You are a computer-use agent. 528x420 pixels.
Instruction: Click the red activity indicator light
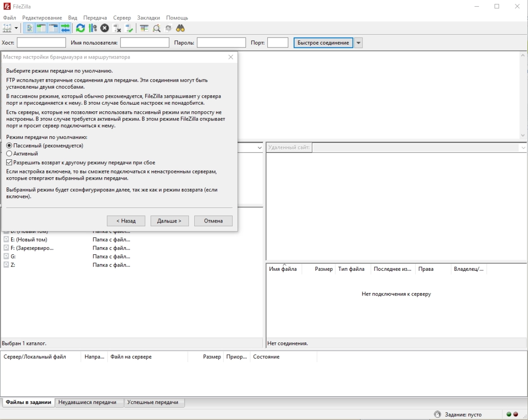tap(516, 414)
